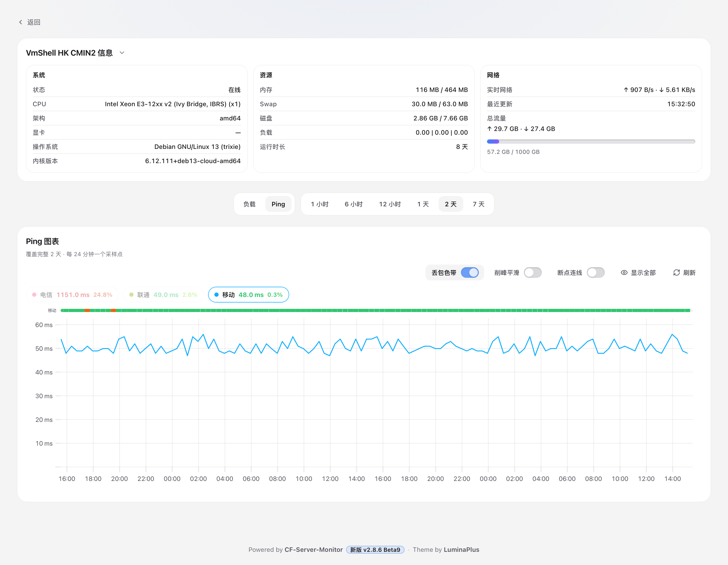Viewport: 728px width, 565px height.
Task: Enable the 削峰平滑 switch
Action: click(533, 272)
